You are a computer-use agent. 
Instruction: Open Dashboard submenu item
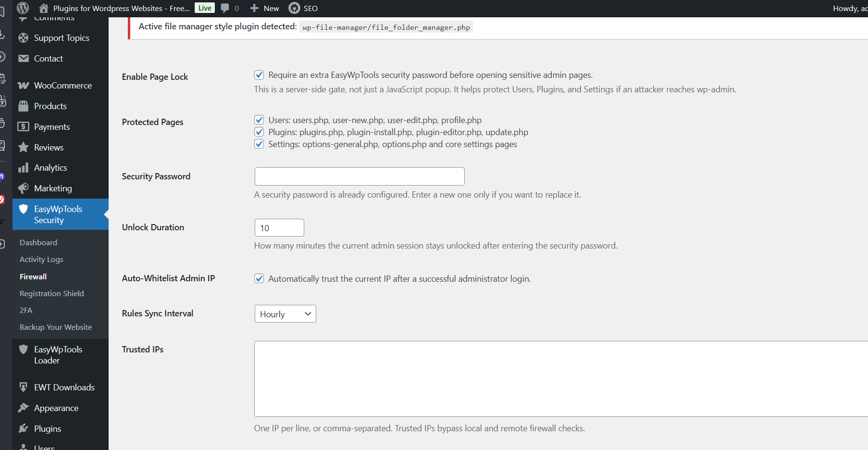[38, 243]
